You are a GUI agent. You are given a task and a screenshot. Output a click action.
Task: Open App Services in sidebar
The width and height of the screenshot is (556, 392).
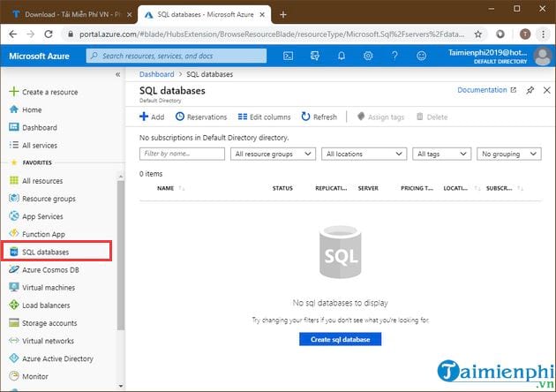pos(36,216)
